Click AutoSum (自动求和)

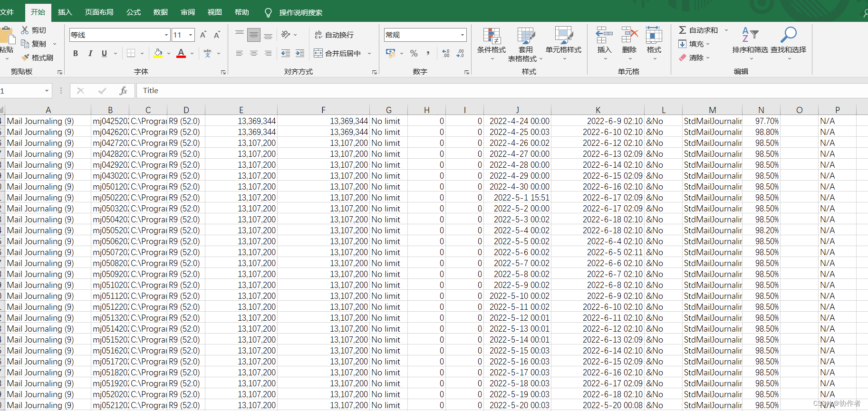pyautogui.click(x=698, y=30)
